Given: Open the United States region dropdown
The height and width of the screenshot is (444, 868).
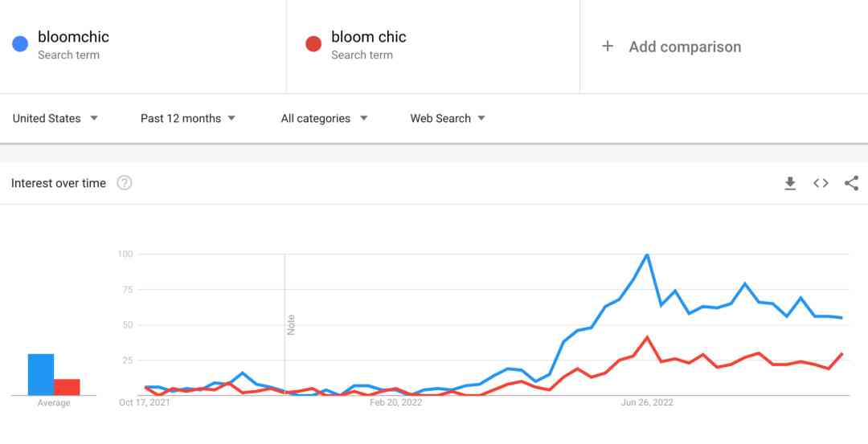Looking at the screenshot, I should point(55,118).
